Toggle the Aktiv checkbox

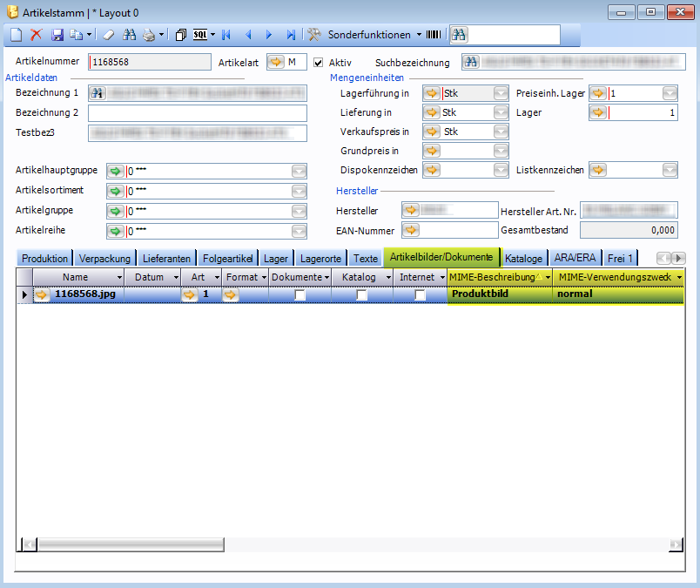click(319, 63)
